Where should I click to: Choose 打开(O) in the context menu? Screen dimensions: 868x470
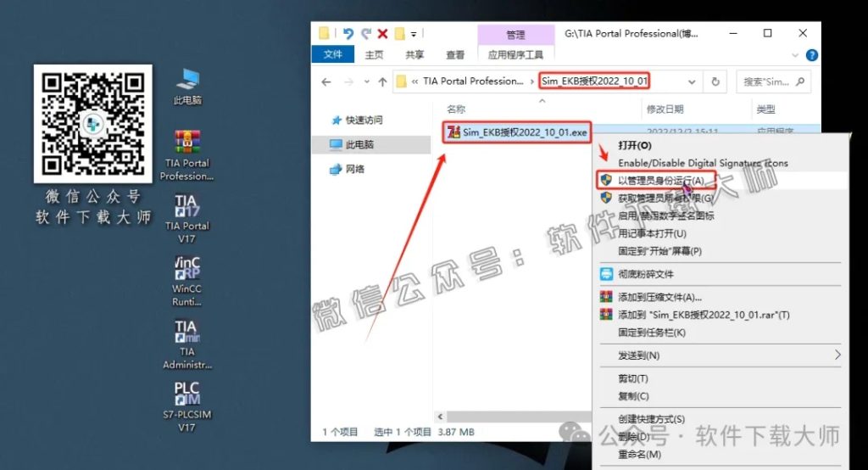click(635, 145)
